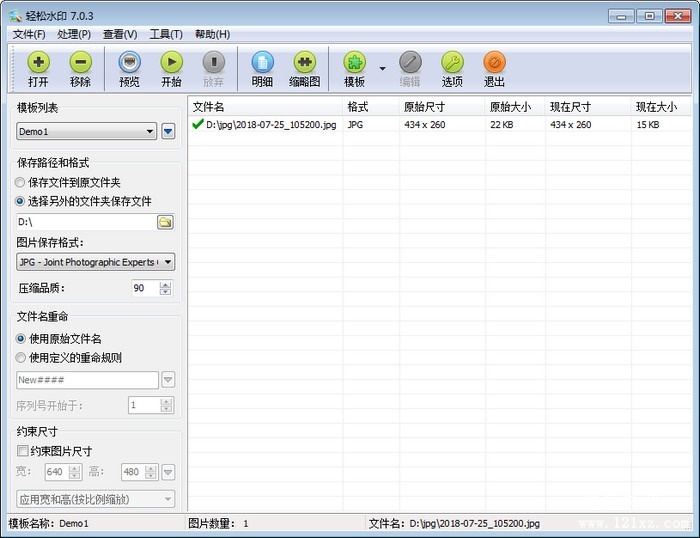Click the 22 KB original size cell
700x538 pixels.
point(502,125)
